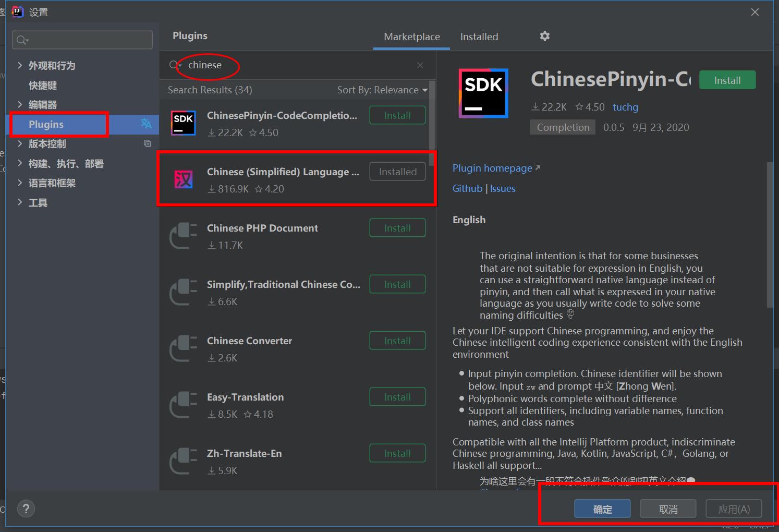Click the Search Results (34) label

210,90
